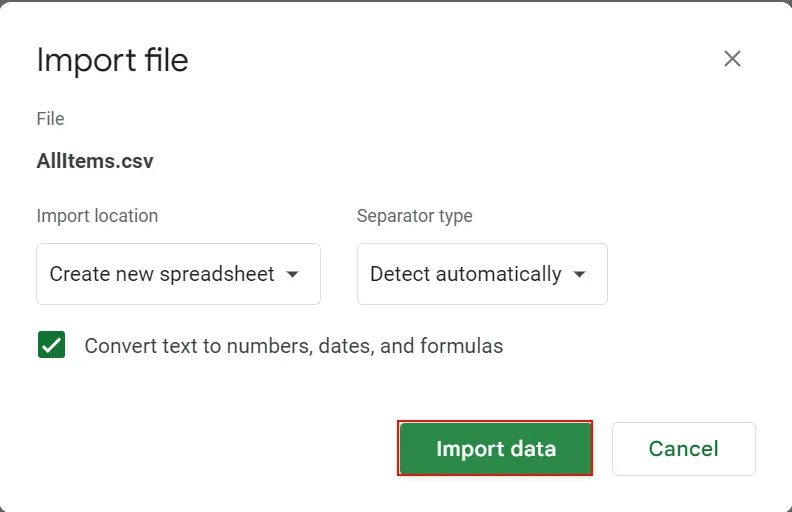Click the green Import data button
The width and height of the screenshot is (792, 512).
coord(495,449)
